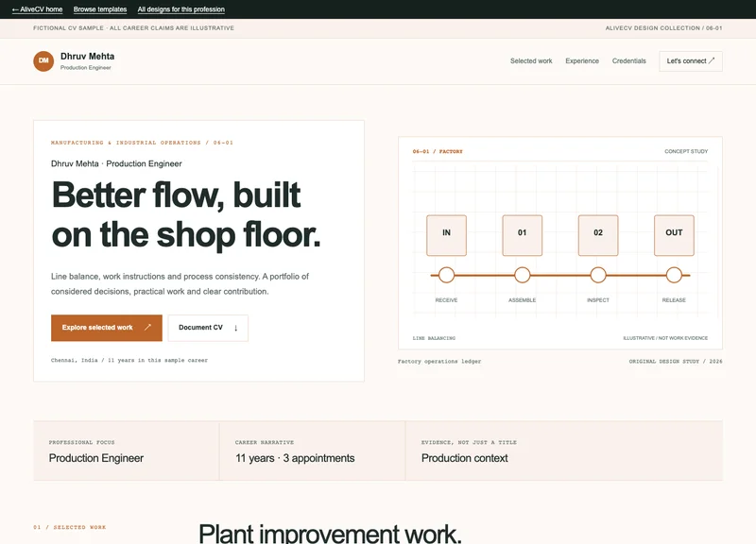Click the Let's connect button
The height and width of the screenshot is (544, 756).
pyautogui.click(x=691, y=61)
